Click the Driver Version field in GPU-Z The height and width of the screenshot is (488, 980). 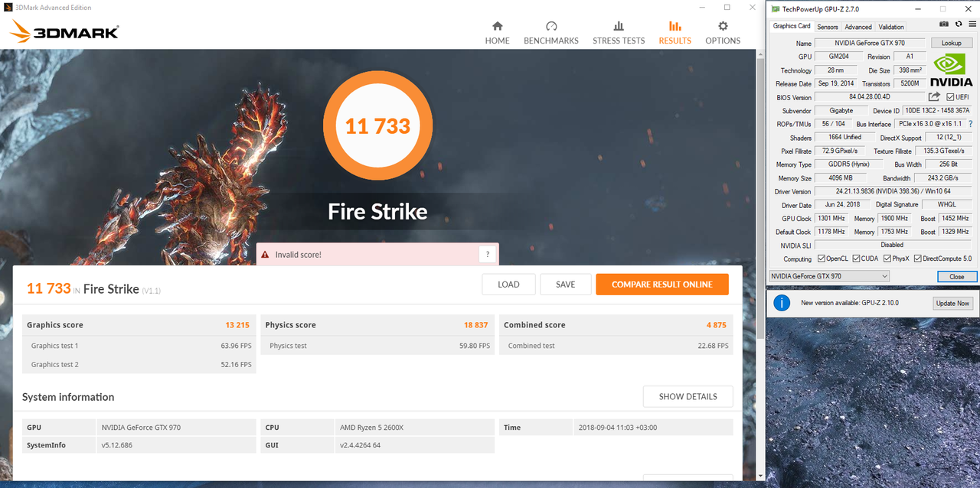(x=893, y=191)
